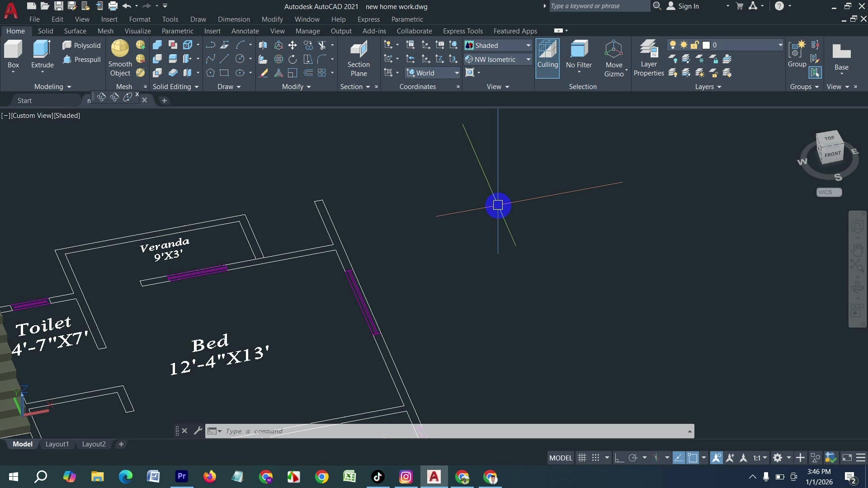
Task: Expand the Modeling panel
Action: point(52,86)
